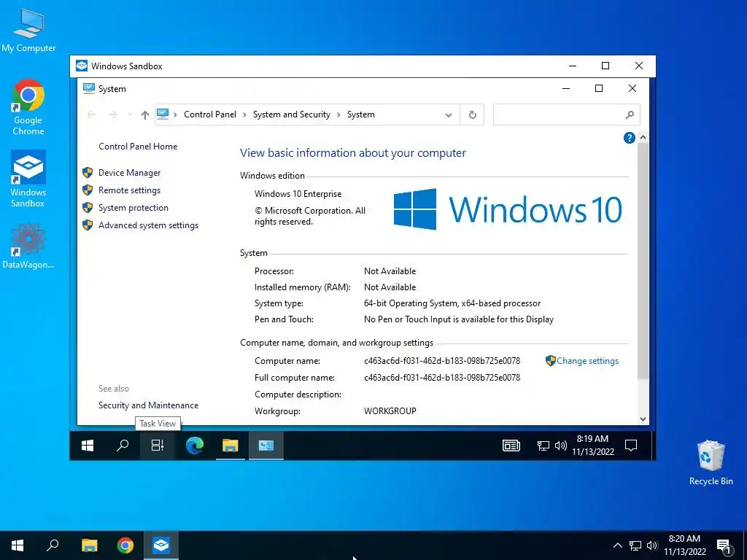Open Security and Maintenance link

[x=148, y=405]
